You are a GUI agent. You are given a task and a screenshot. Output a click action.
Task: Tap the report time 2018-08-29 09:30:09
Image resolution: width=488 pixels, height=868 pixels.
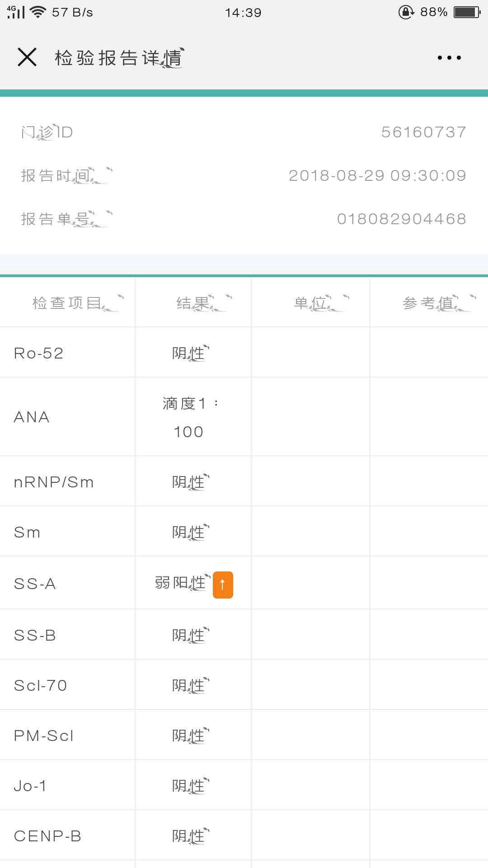pos(377,175)
